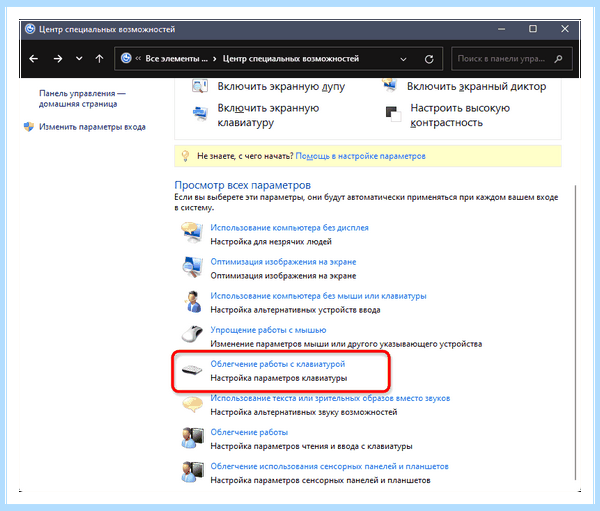Open 'Использование текста или зрительных образов вместо звуков'
This screenshot has height=511, width=600.
(330, 398)
